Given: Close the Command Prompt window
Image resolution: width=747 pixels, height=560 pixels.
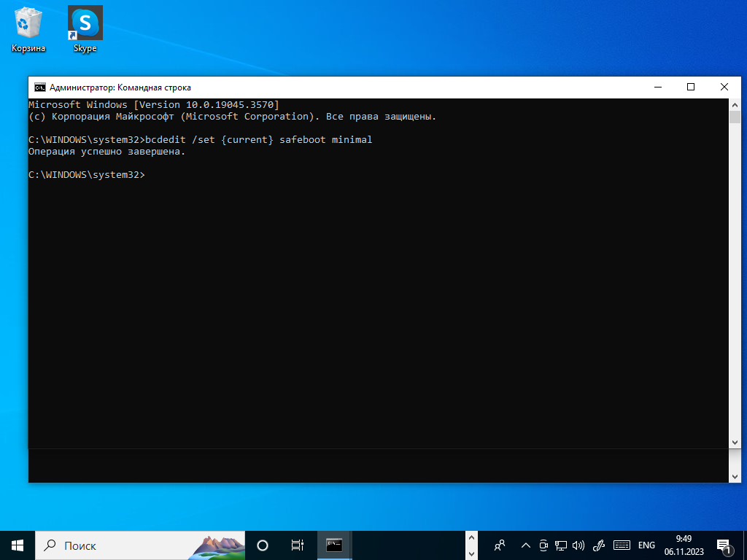Looking at the screenshot, I should click(724, 87).
